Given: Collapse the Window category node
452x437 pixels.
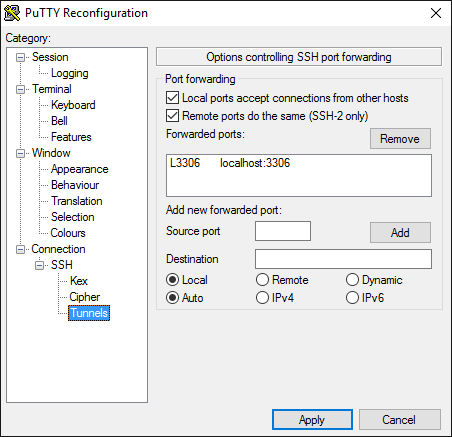Looking at the screenshot, I should [20, 153].
